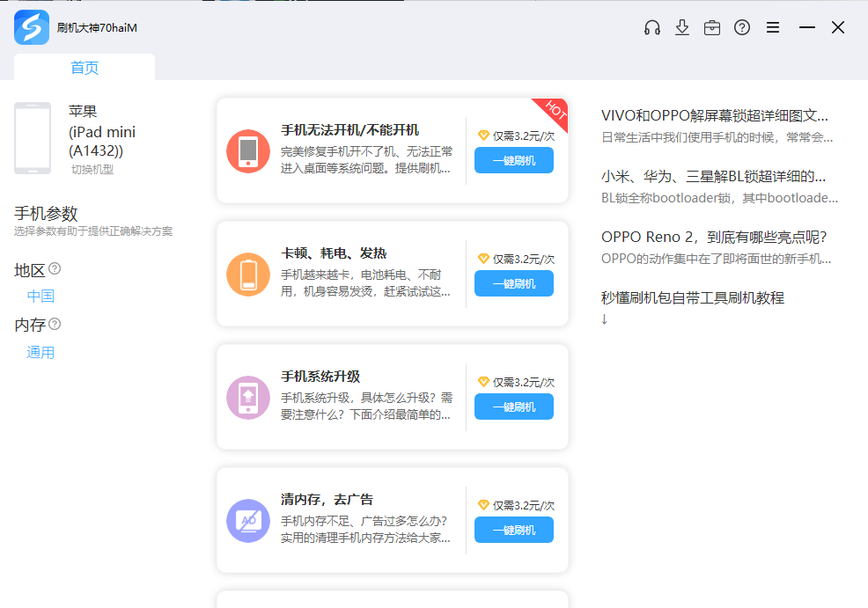Click summary OPPO的动作集中在了即将面世
Screen dimensions: 868x608
717,259
